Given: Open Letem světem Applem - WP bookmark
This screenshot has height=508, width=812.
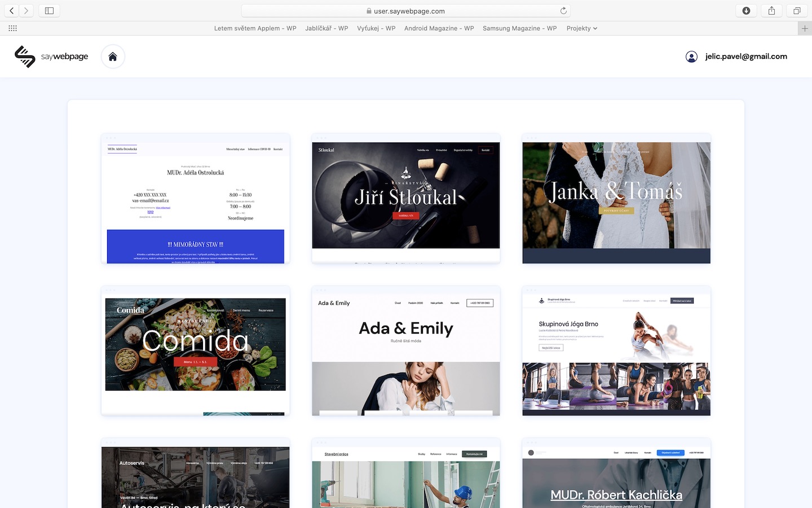Looking at the screenshot, I should pos(255,28).
